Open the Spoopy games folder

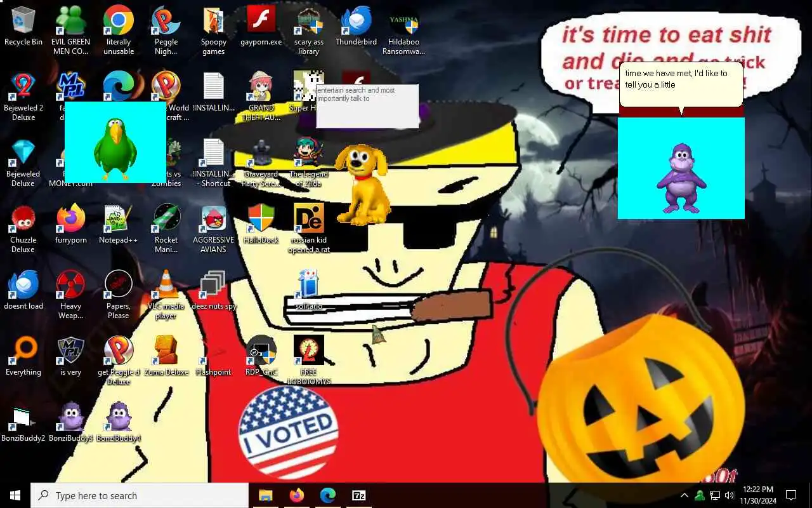point(214,30)
